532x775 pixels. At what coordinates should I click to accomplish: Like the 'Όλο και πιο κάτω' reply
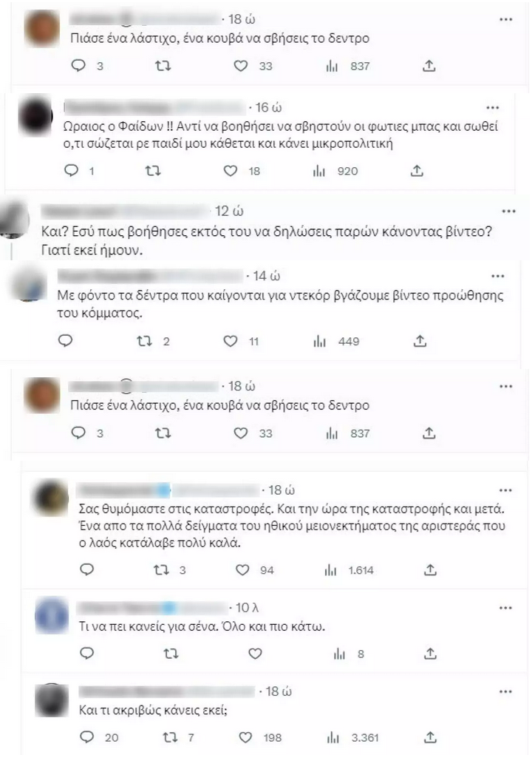click(x=255, y=654)
